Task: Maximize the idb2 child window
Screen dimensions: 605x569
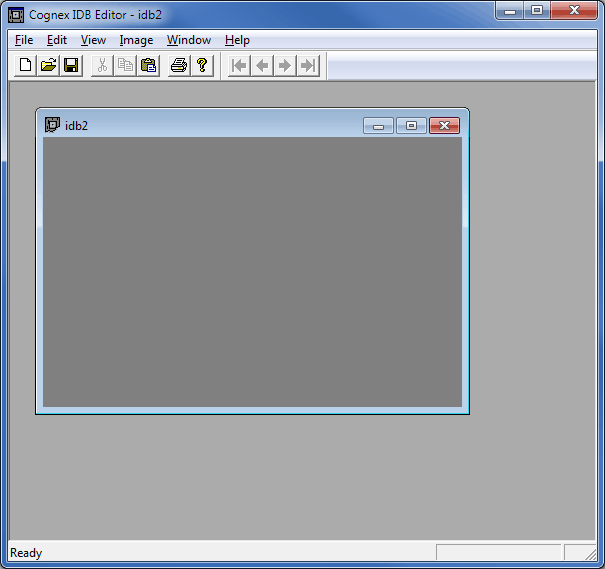Action: pos(411,126)
